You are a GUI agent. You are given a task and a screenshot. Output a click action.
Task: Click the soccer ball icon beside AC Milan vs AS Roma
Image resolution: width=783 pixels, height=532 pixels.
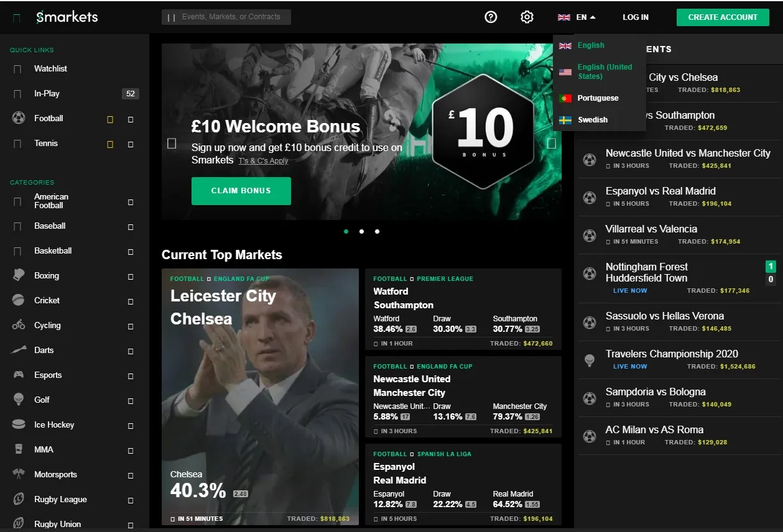589,436
